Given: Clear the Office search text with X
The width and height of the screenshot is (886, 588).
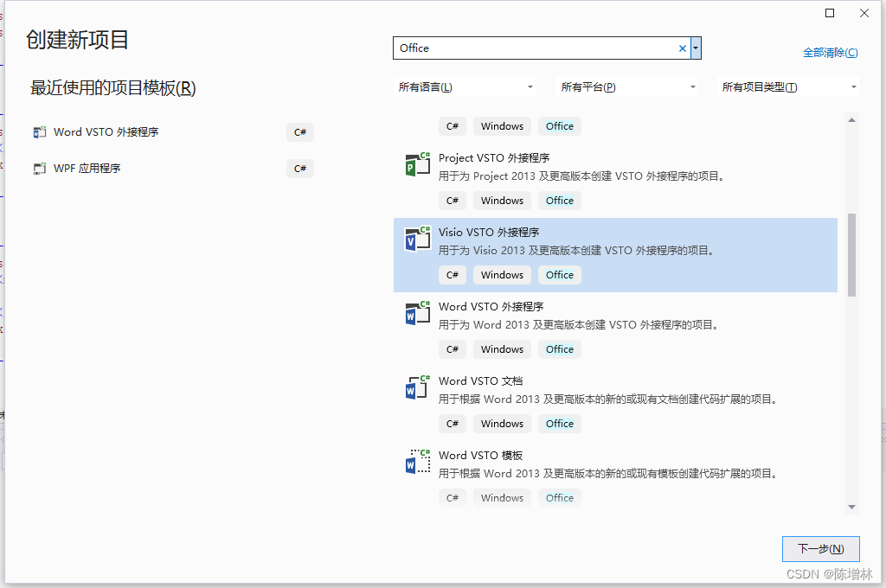Looking at the screenshot, I should click(x=682, y=48).
